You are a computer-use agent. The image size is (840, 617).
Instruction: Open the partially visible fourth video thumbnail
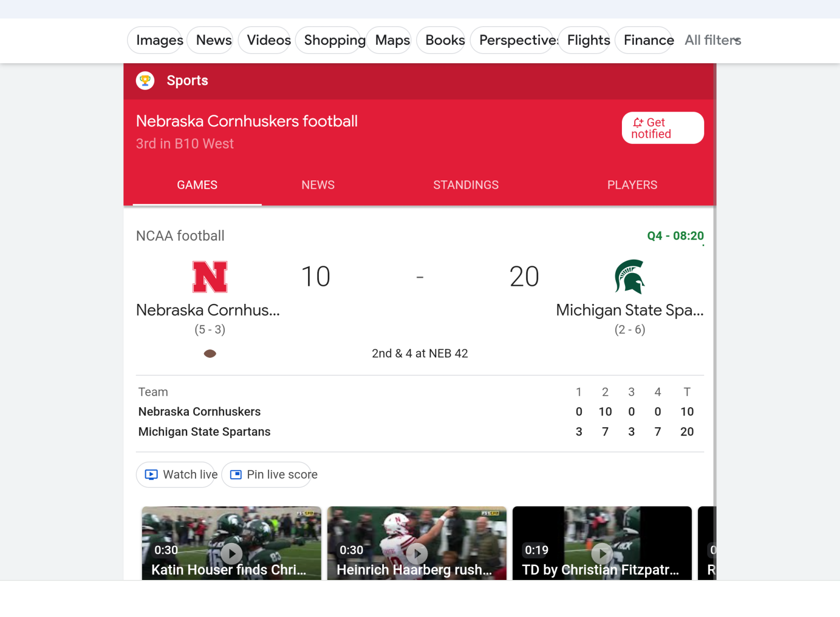pyautogui.click(x=708, y=545)
